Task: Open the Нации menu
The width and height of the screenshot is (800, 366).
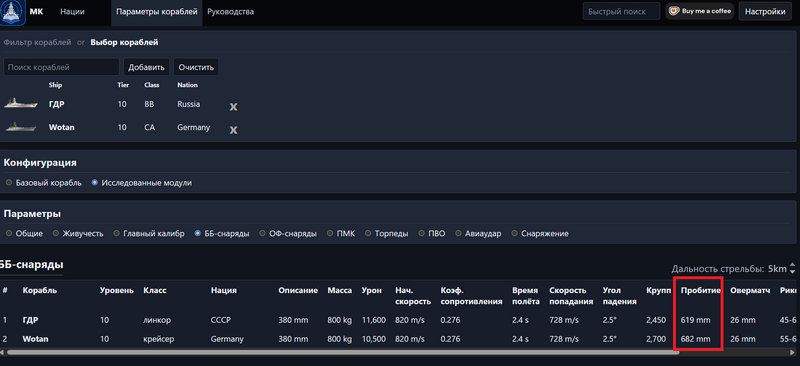Action: pyautogui.click(x=72, y=11)
